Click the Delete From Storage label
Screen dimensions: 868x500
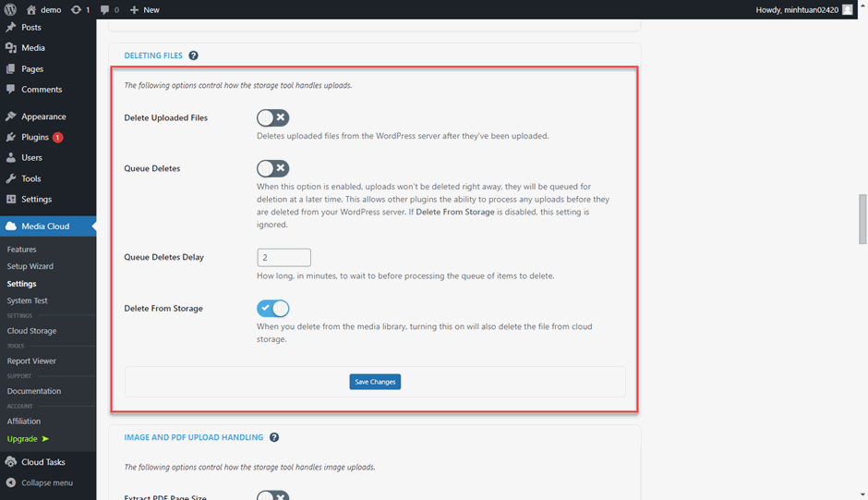tap(163, 308)
